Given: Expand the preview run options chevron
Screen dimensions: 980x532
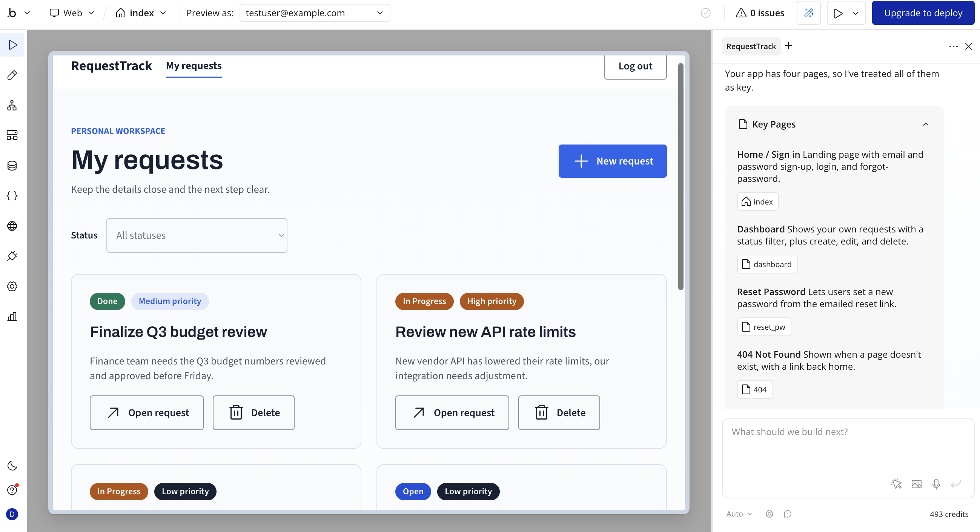Looking at the screenshot, I should 855,13.
